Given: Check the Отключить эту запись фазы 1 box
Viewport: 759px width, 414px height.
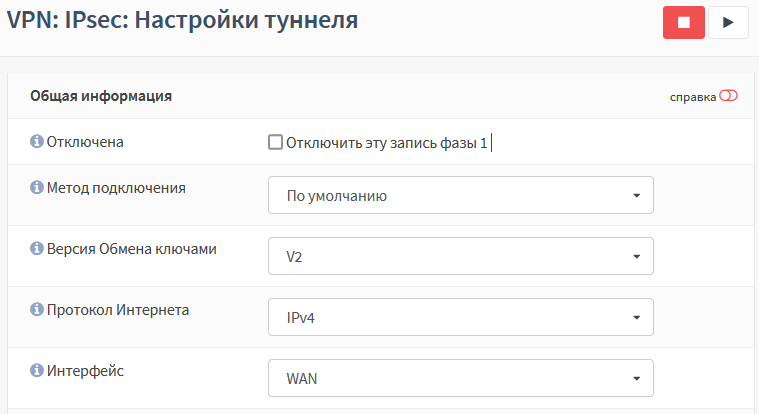Looking at the screenshot, I should point(275,142).
